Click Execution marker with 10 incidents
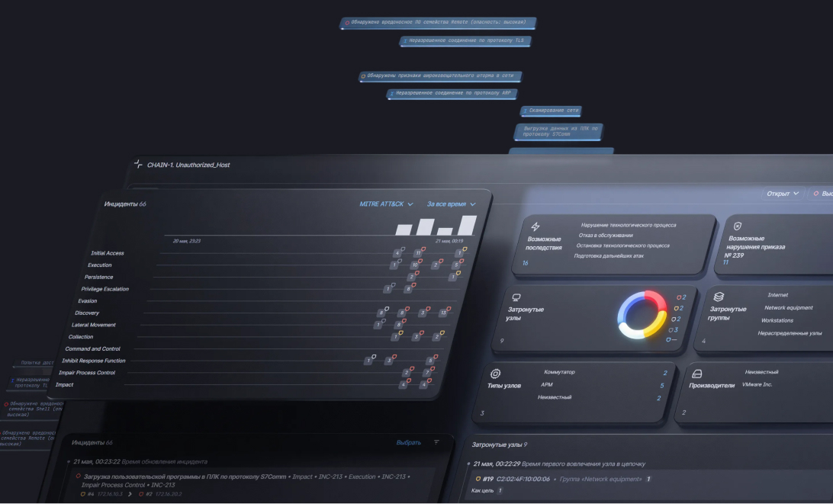The height and width of the screenshot is (504, 833). click(415, 265)
